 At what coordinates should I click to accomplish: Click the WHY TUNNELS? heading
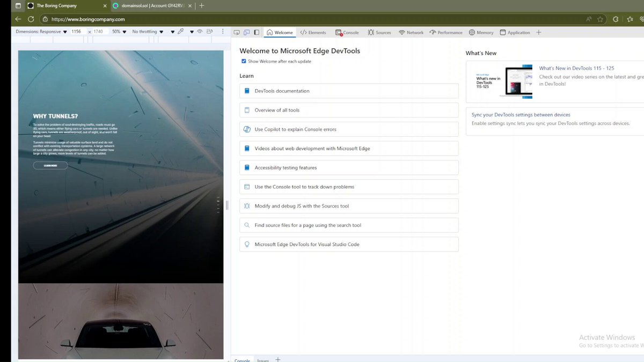55,116
